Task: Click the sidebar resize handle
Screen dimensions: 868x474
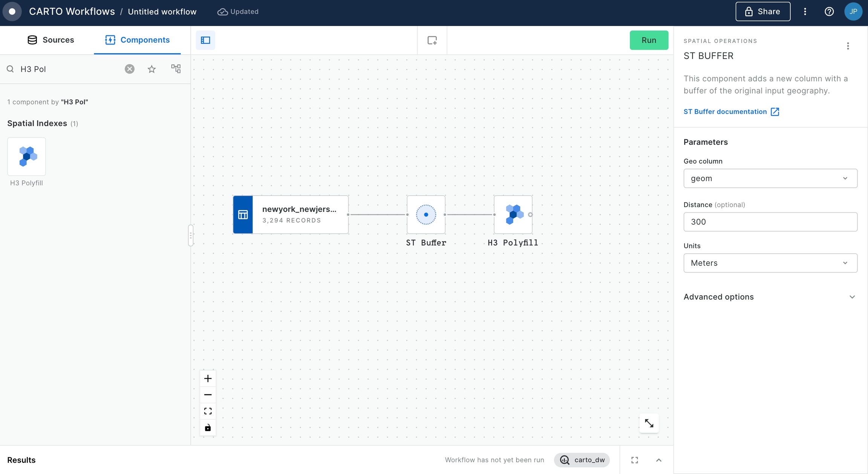Action: (x=191, y=235)
